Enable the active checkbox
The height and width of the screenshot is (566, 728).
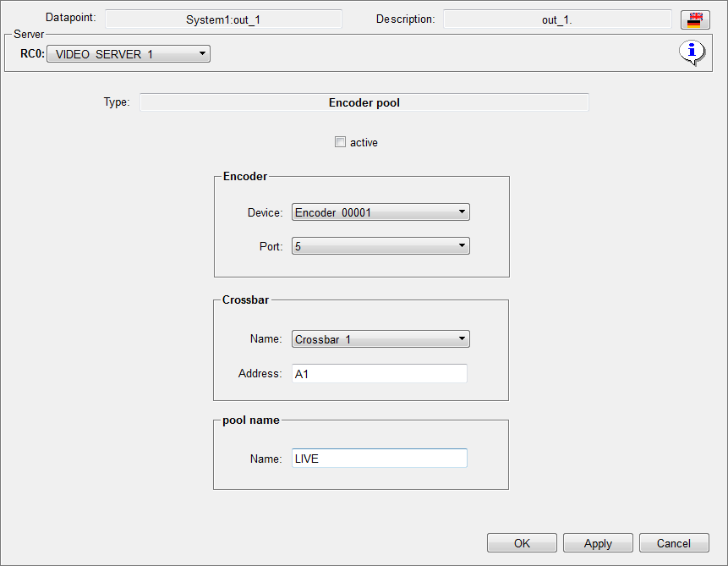(341, 142)
